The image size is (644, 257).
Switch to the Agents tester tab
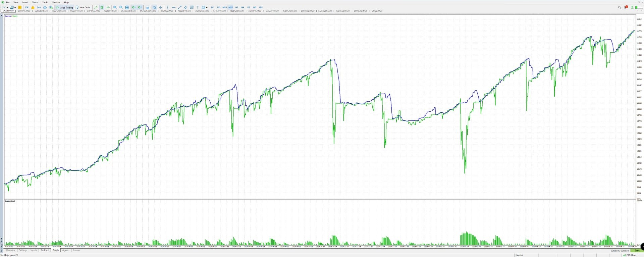(66, 250)
